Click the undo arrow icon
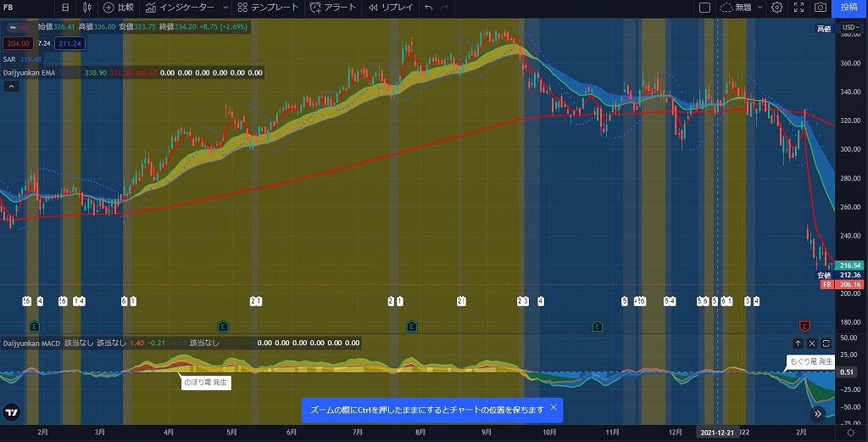 tap(430, 7)
